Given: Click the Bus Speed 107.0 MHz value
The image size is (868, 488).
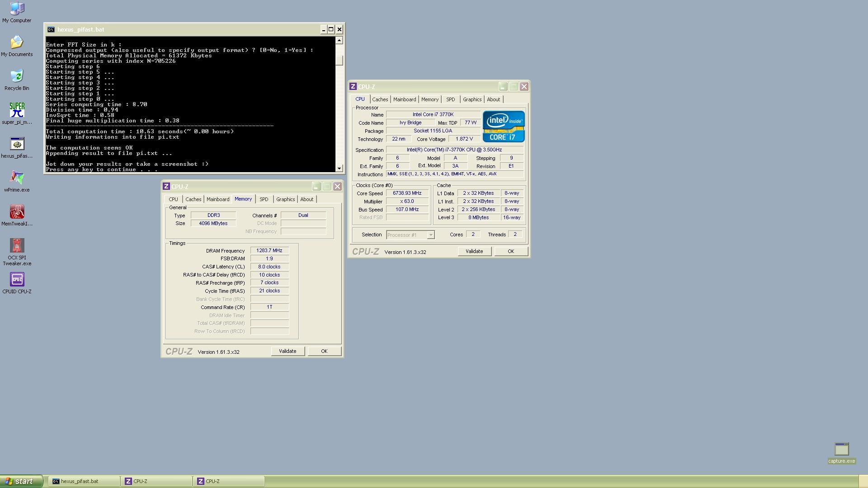Looking at the screenshot, I should (407, 209).
